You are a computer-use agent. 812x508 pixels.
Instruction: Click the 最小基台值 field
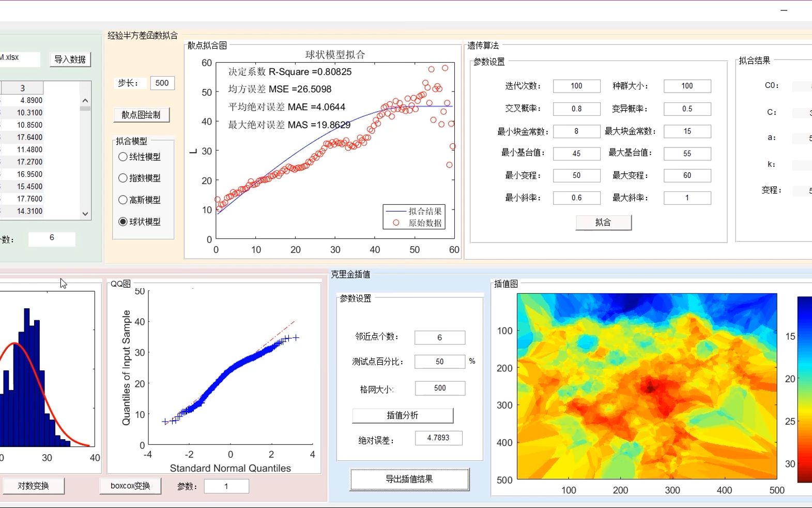pos(577,154)
